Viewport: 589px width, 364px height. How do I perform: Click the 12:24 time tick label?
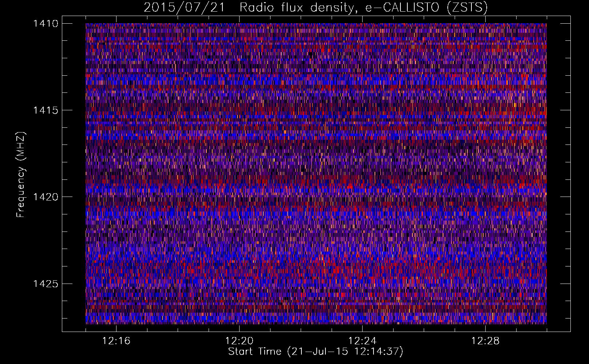(x=362, y=341)
